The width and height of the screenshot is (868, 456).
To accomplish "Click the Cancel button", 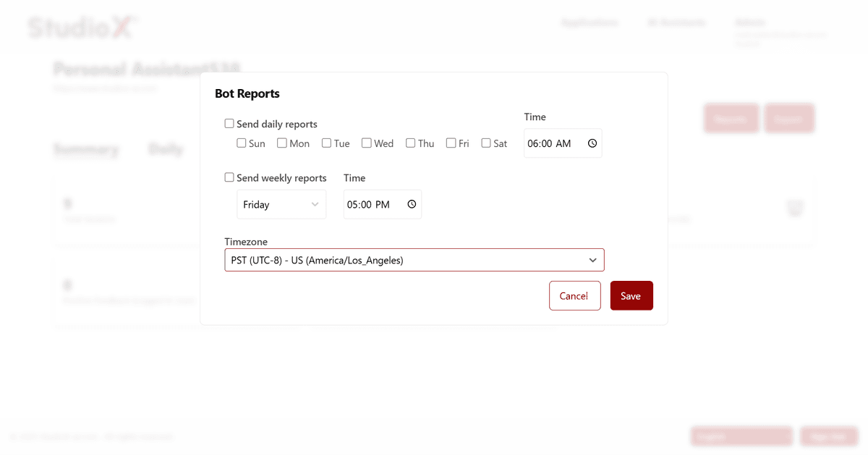I will 574,295.
